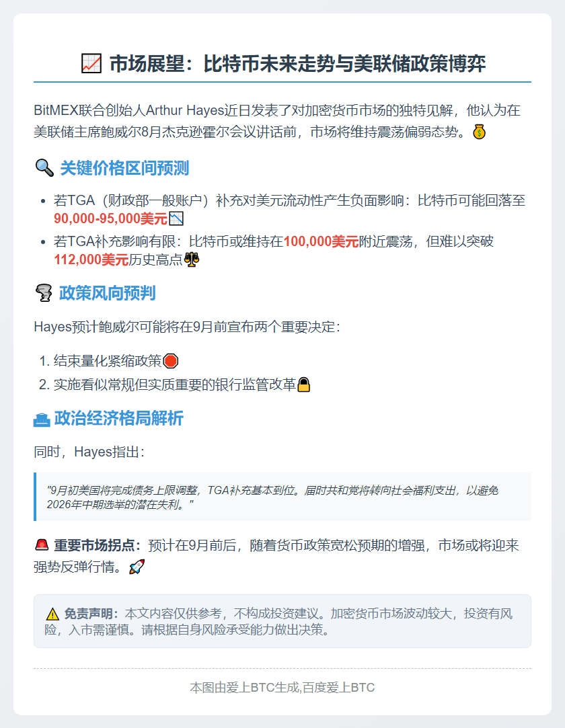Screen dimensions: 565x728
Task: Select the 政策风向预判 heading
Action: (108, 293)
